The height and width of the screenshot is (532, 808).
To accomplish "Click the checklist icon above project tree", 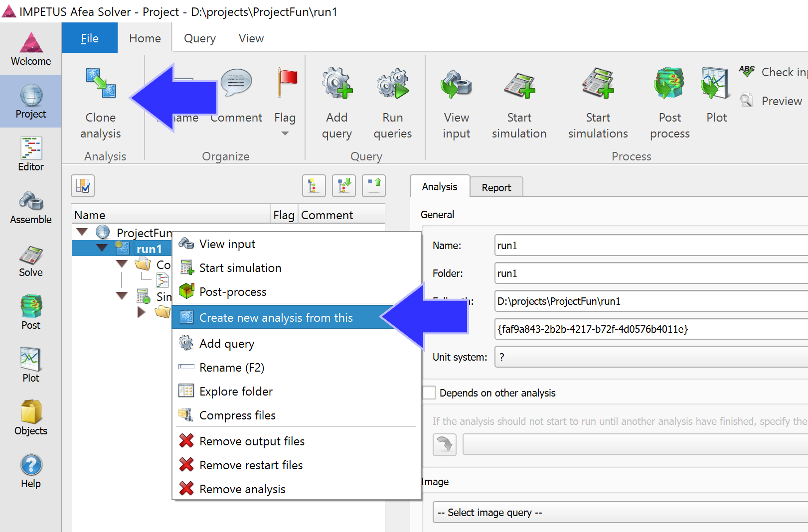I will point(83,186).
